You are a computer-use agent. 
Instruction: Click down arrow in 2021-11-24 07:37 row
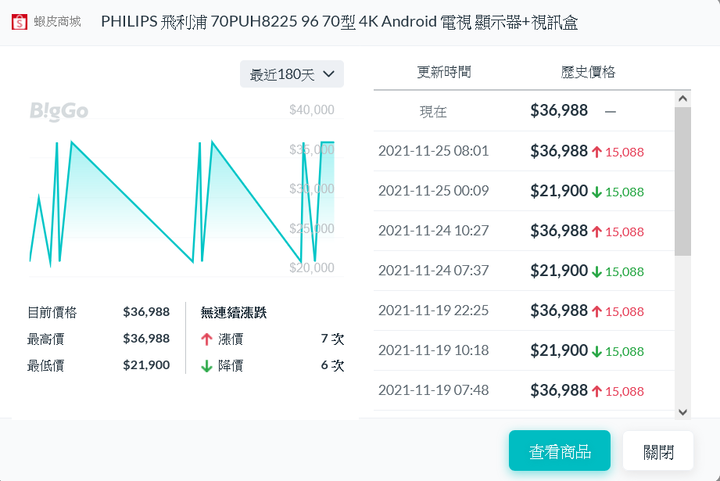596,272
